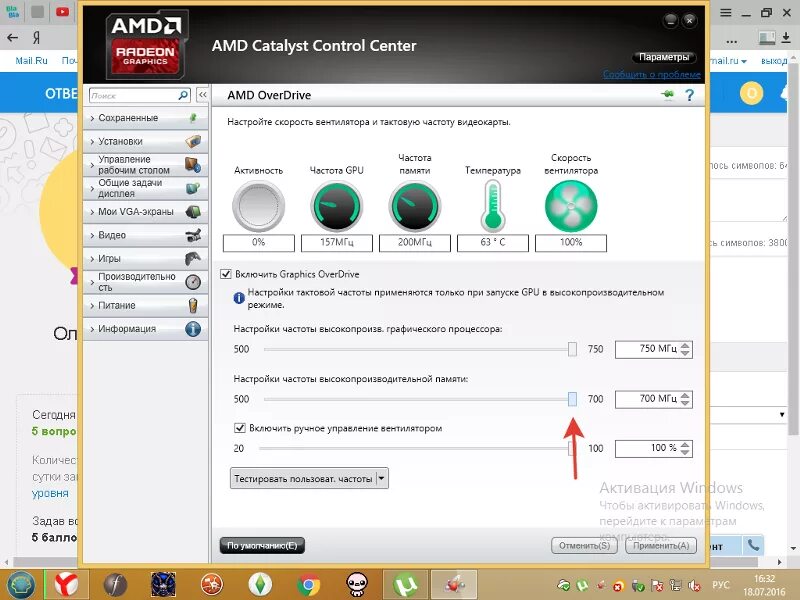The image size is (800, 600).
Task: Click По умолчанию(E) button
Action: click(x=262, y=545)
